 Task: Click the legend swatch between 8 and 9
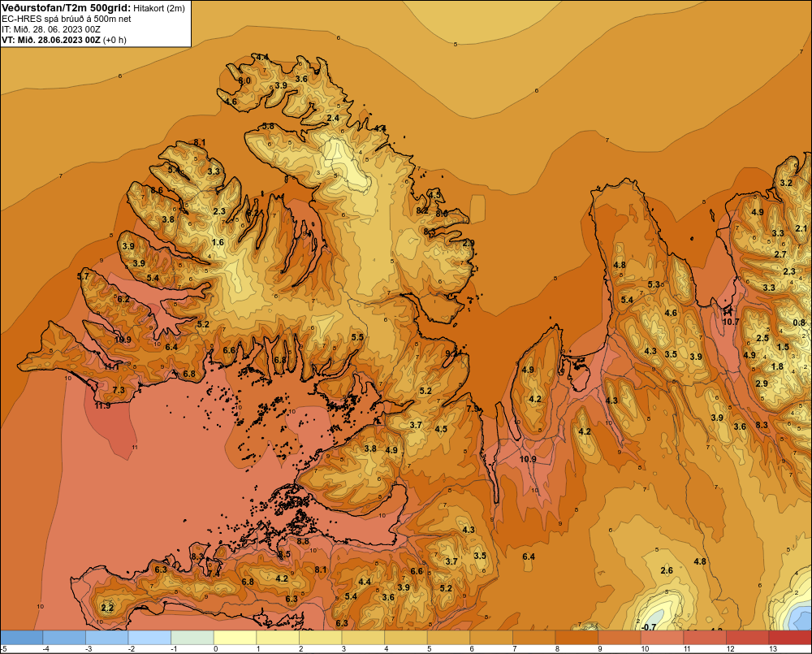(577, 637)
